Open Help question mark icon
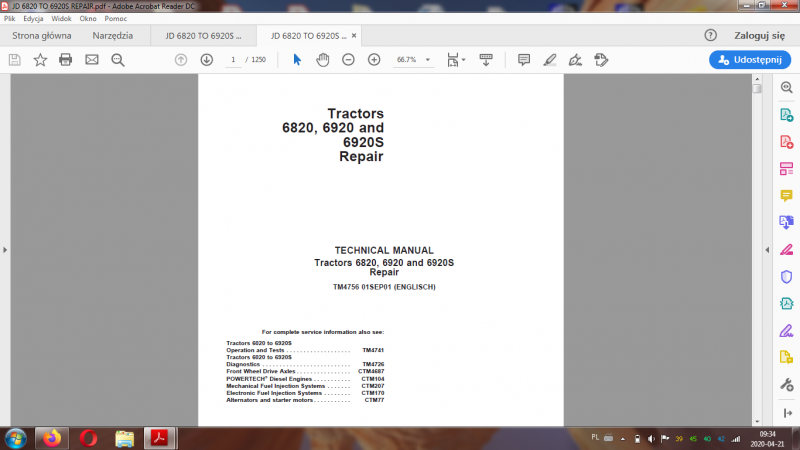Viewport: 800px width, 450px height. (710, 35)
